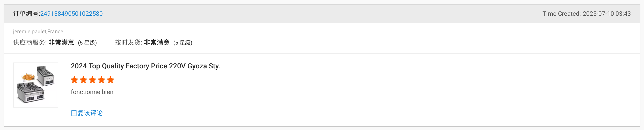The width and height of the screenshot is (644, 130).
Task: Click the 按时发货 label
Action: pyautogui.click(x=128, y=43)
